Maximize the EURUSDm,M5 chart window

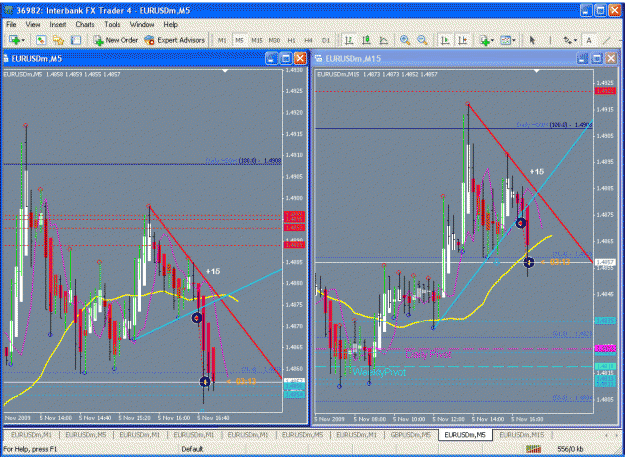pos(285,59)
